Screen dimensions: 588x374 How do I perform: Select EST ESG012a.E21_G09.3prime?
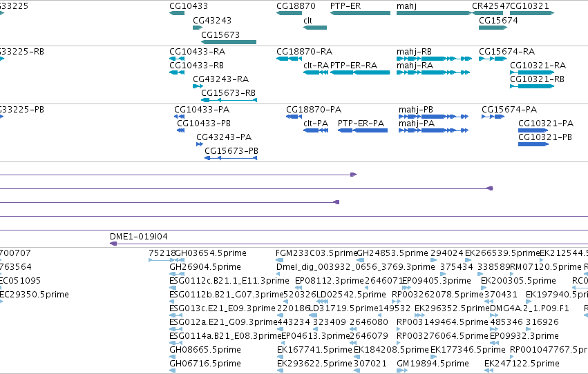pos(176,329)
